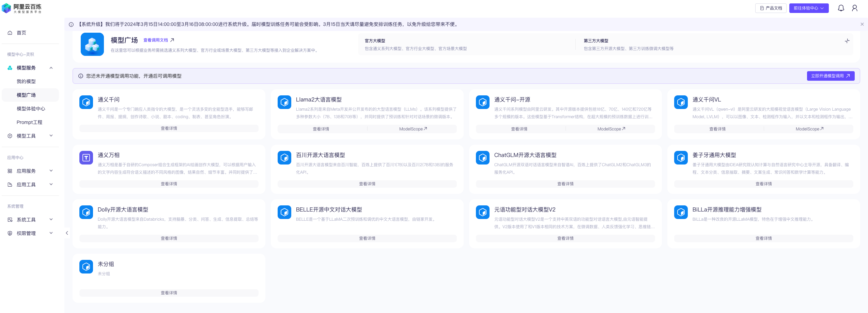This screenshot has width=868, height=313.
Task: Collapse the left sidebar with arrow handle
Action: tap(67, 233)
